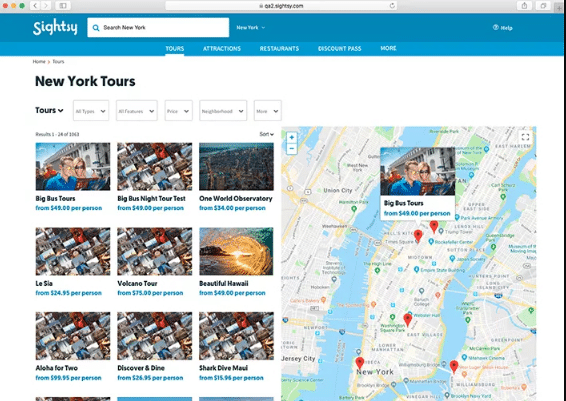Click the Big Bus Tours map popup image

tap(418, 171)
